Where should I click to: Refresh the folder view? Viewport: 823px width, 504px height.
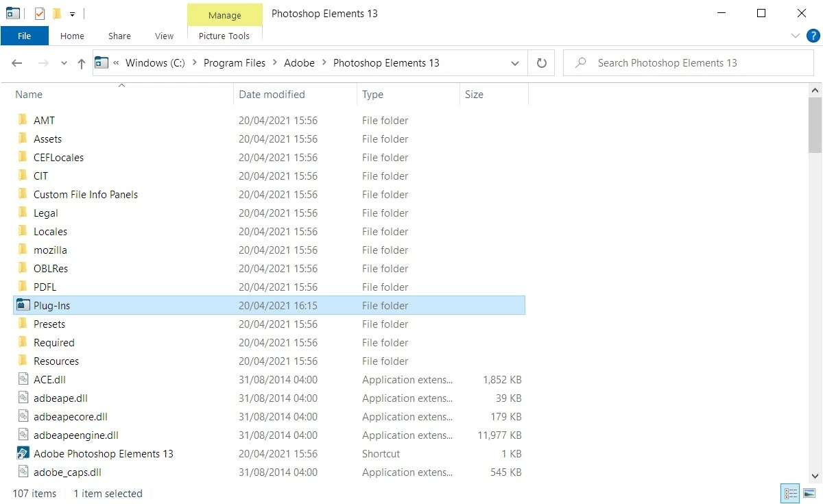click(541, 63)
